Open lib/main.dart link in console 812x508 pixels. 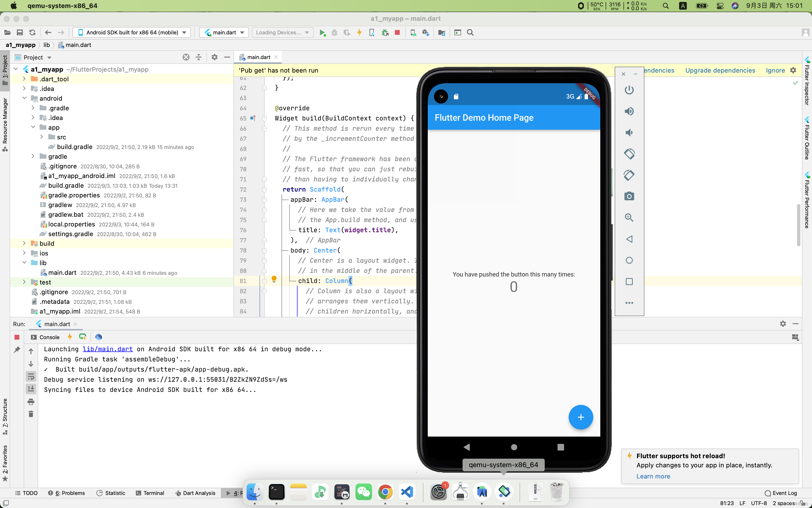(107, 349)
